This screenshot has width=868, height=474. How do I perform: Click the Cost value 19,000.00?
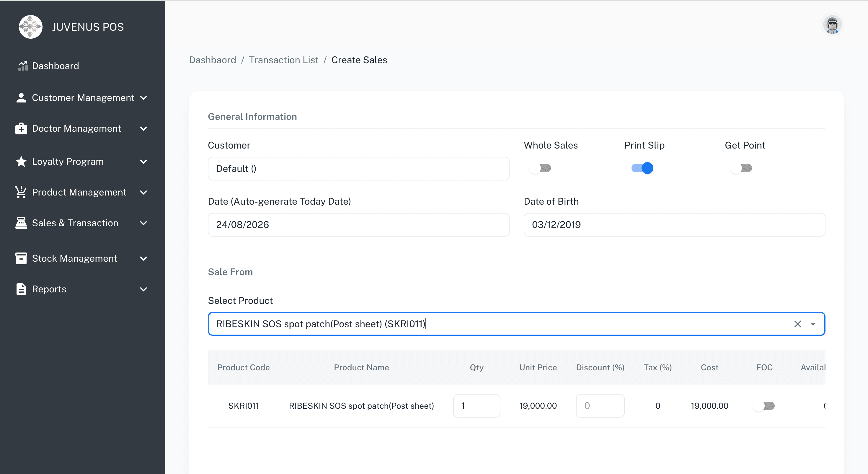tap(709, 405)
